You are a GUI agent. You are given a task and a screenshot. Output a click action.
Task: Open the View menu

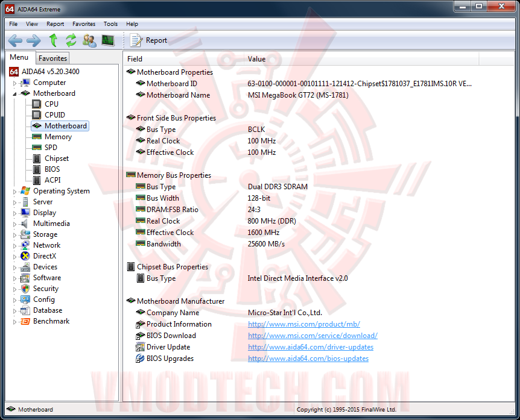pos(32,24)
